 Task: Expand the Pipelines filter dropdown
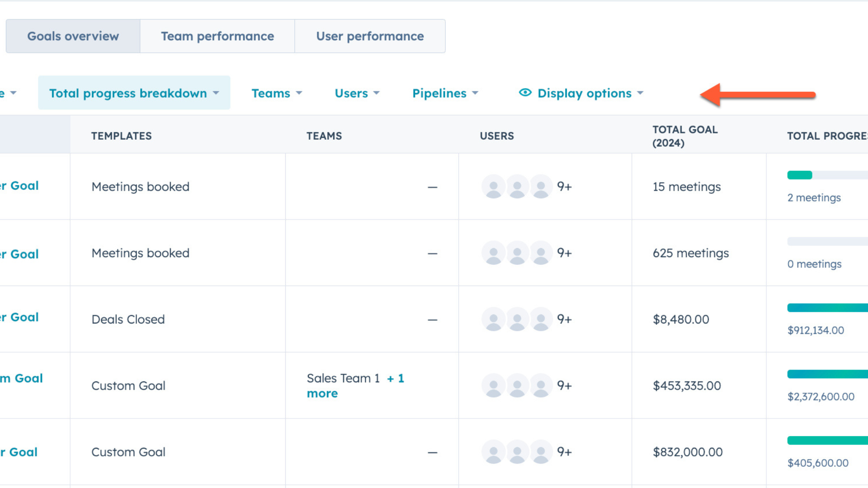point(445,93)
